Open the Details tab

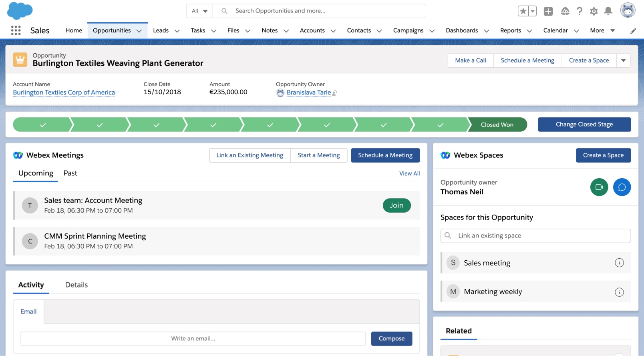(76, 285)
